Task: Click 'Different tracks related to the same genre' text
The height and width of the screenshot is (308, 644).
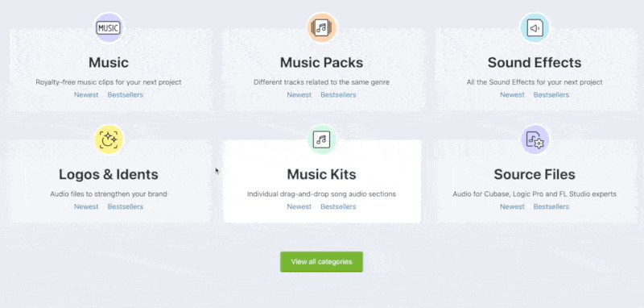Action: [321, 82]
